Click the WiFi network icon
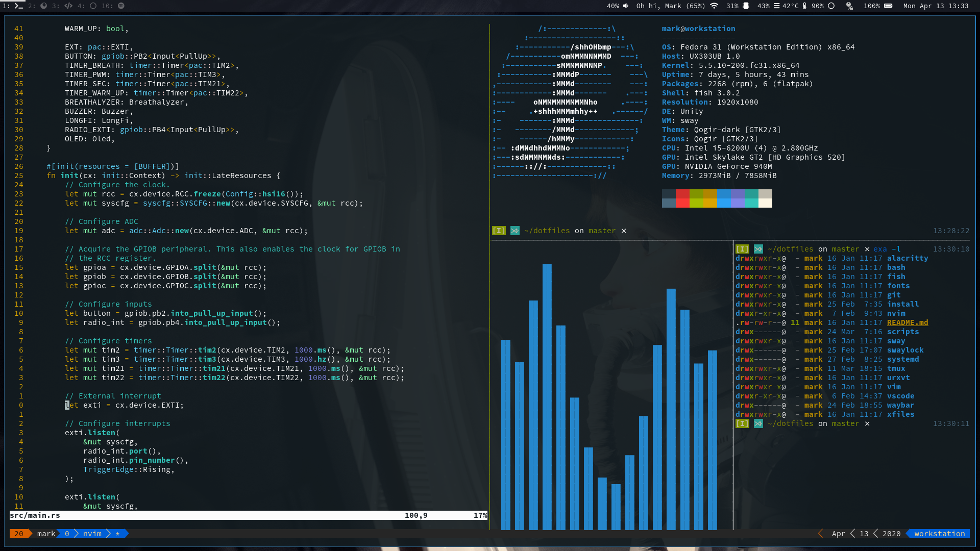980x551 pixels. click(x=714, y=6)
